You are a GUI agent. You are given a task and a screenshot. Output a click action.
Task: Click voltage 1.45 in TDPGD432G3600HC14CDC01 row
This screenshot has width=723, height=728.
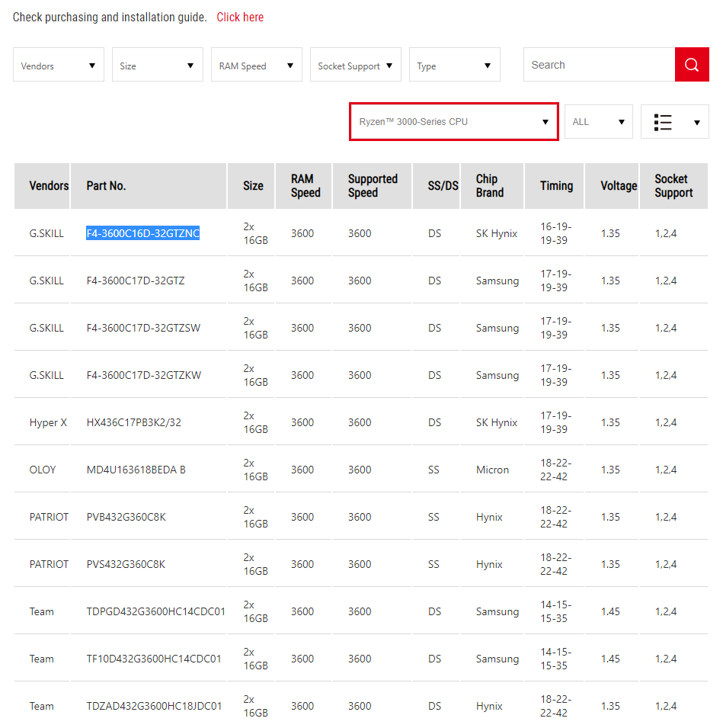point(610,611)
